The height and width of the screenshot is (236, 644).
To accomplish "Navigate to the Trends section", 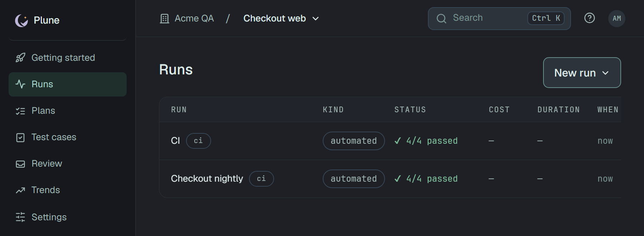I will [x=46, y=190].
